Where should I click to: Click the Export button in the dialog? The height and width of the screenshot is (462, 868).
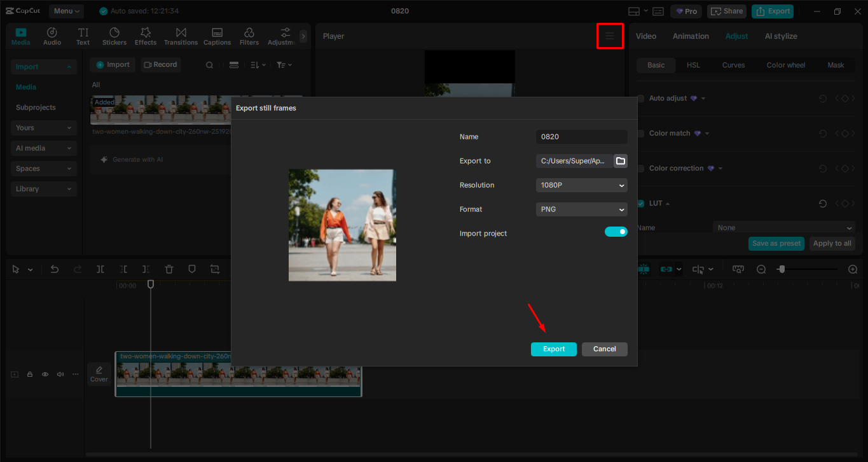553,349
